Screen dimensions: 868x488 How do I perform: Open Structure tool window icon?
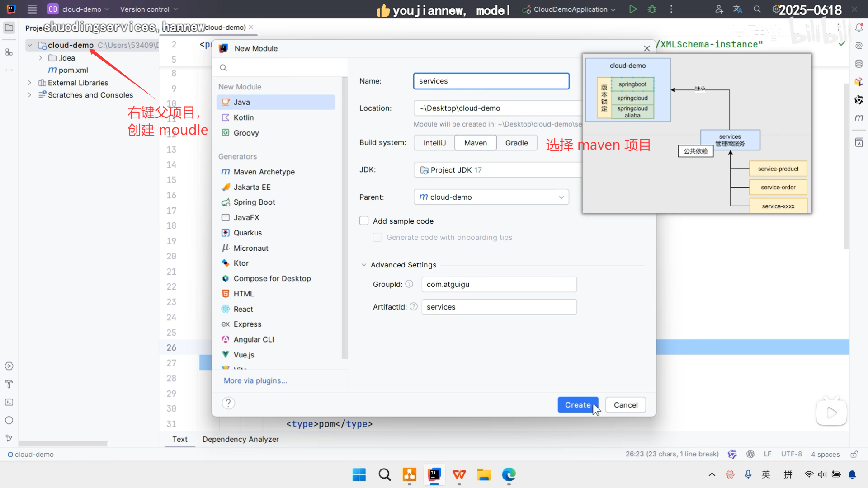pos(9,52)
